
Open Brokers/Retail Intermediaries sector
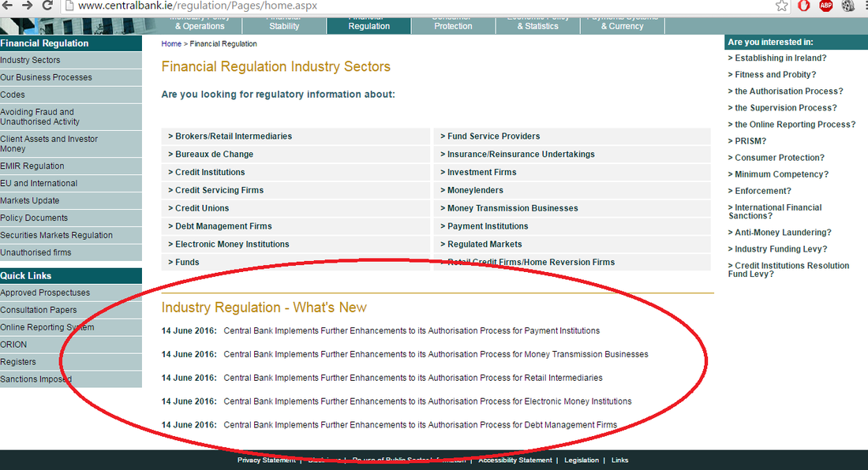296,136
